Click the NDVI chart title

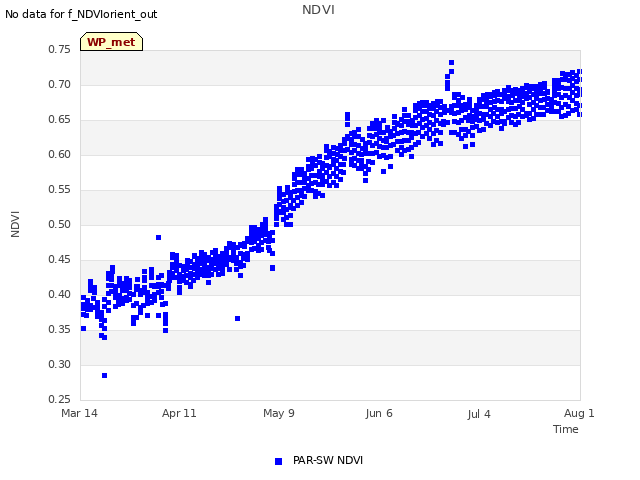(x=318, y=10)
